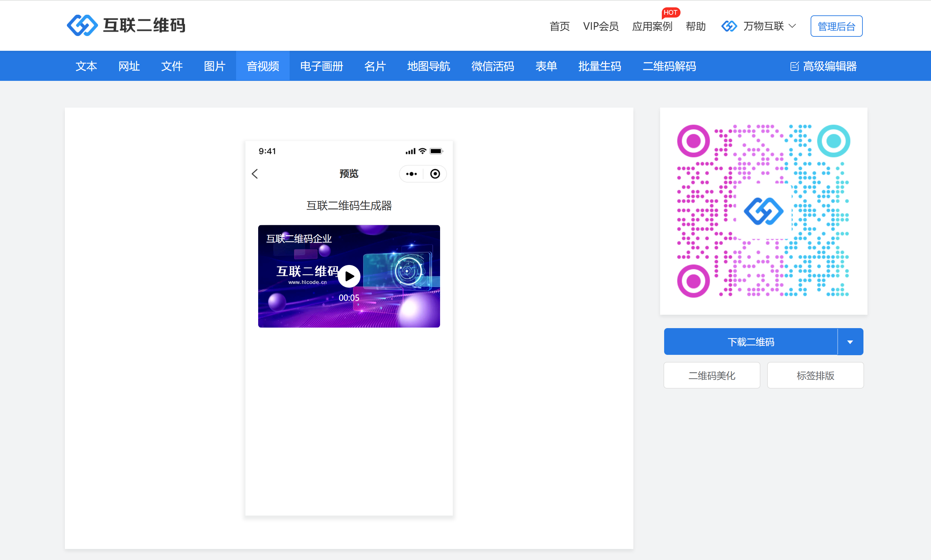Image resolution: width=931 pixels, height=560 pixels.
Task: Click the back arrow in phone preview
Action: tap(255, 174)
